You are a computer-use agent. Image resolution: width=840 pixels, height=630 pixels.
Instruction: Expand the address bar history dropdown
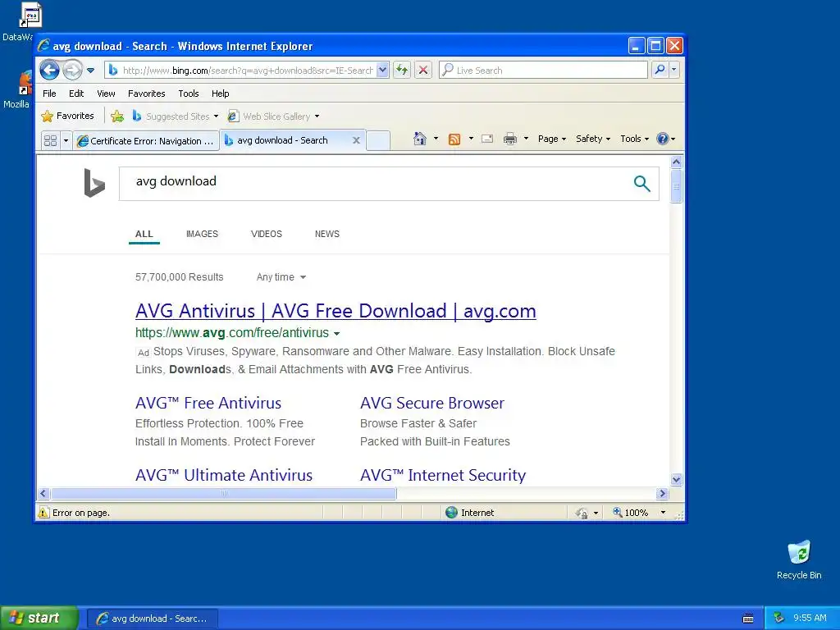pyautogui.click(x=382, y=71)
